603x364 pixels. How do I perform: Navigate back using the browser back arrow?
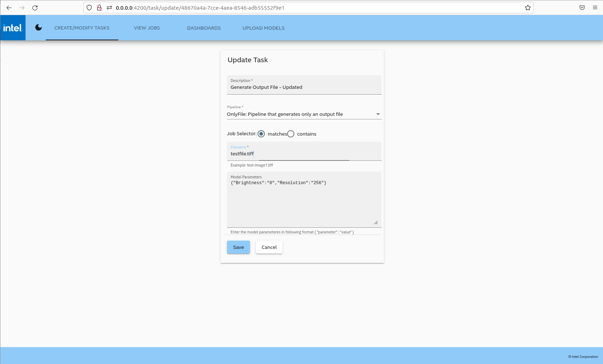pos(9,8)
